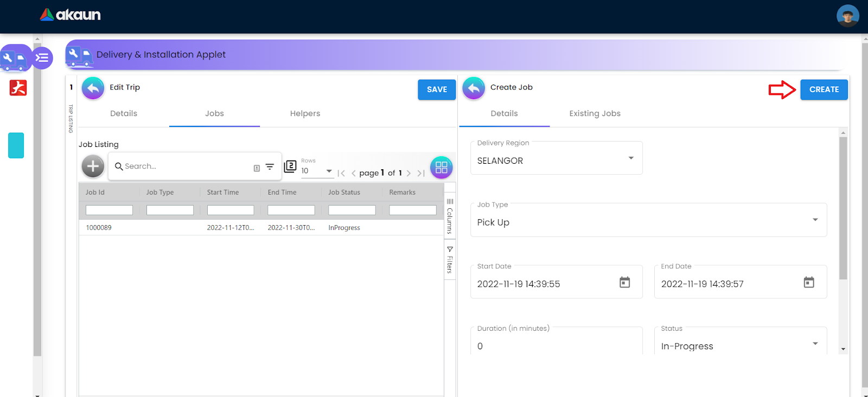868x397 pixels.
Task: Expand the Delivery Region dropdown
Action: coord(630,158)
